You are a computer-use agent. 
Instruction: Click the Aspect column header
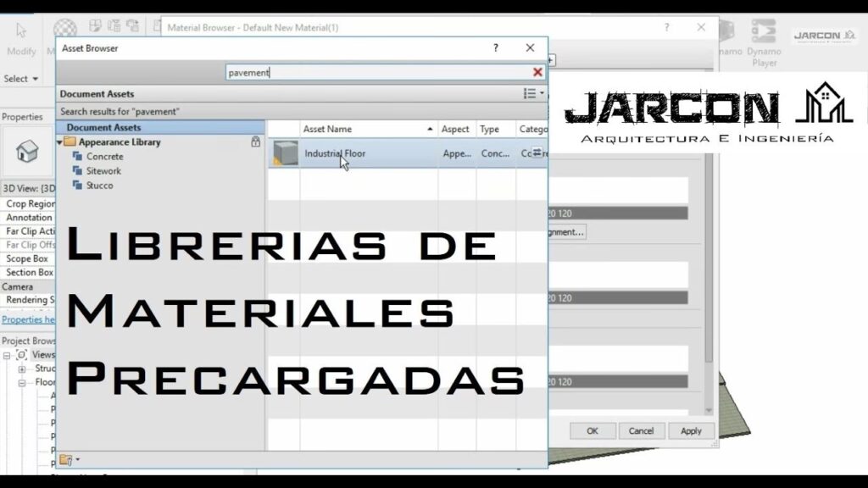click(x=456, y=129)
